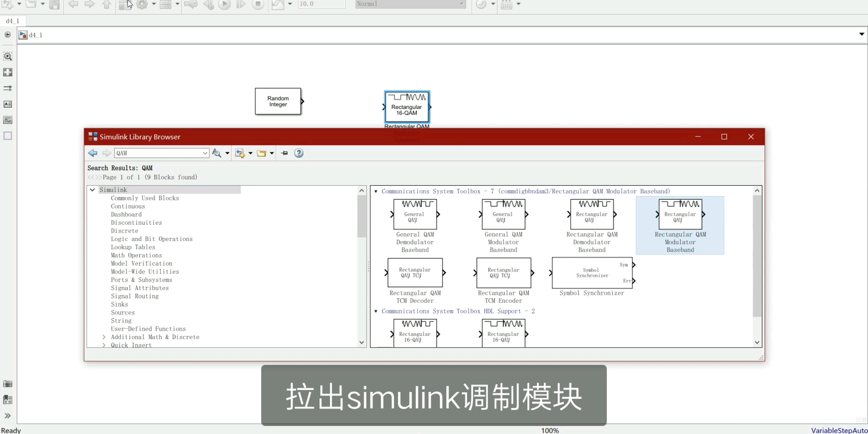Click the Save model icon
The image size is (868, 434).
[x=54, y=4]
